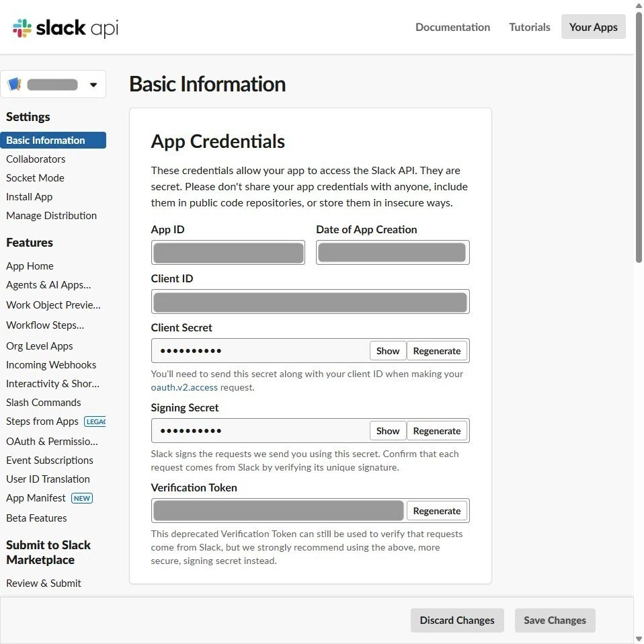
Task: Click Save Changes button
Action: click(555, 620)
